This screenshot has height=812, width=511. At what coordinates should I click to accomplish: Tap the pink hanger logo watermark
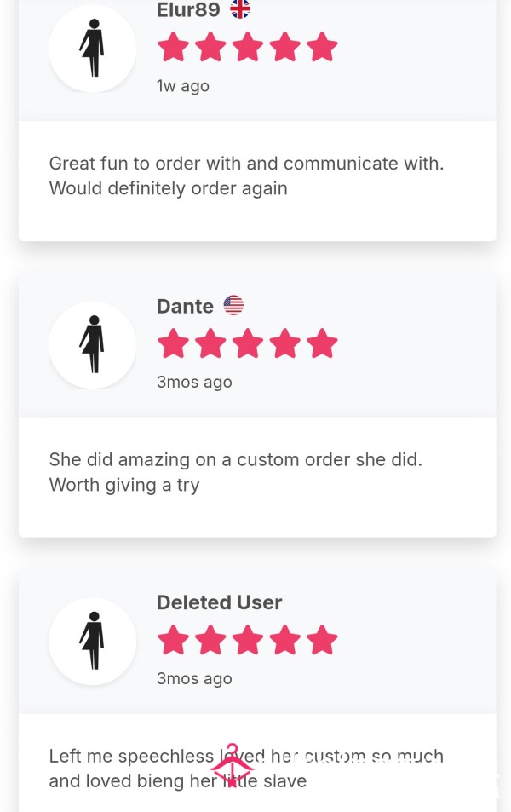(x=233, y=765)
